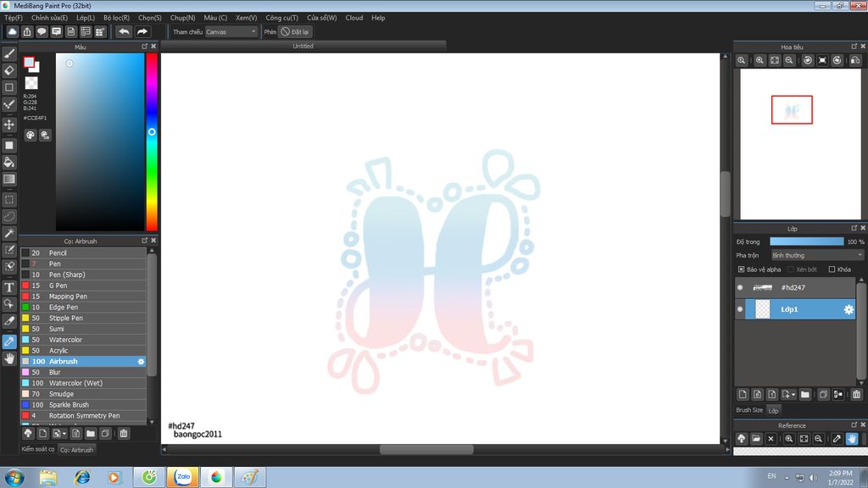Select the Eraser tool

[x=9, y=70]
